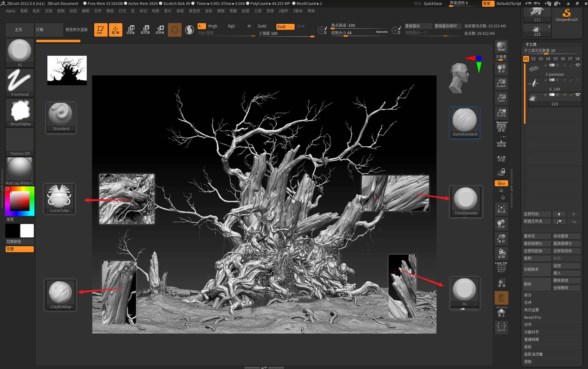Toggle Dynamic perspective view icon
This screenshot has height=369, width=588.
pos(501,127)
